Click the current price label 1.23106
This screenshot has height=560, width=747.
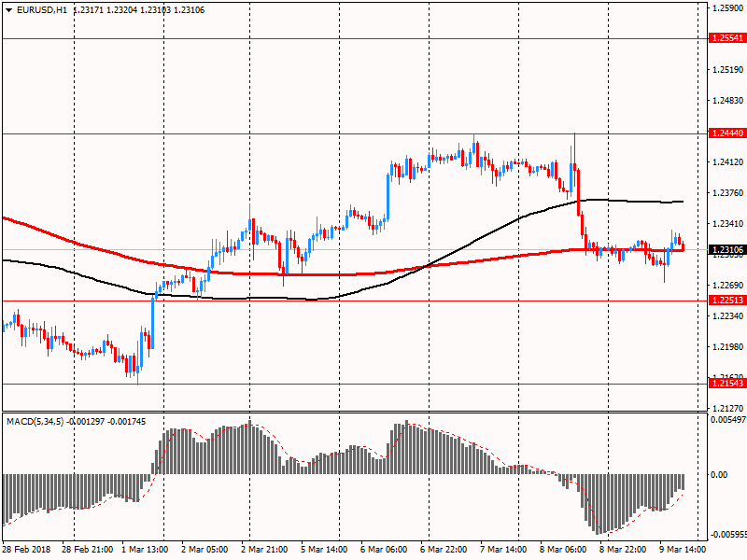(727, 250)
